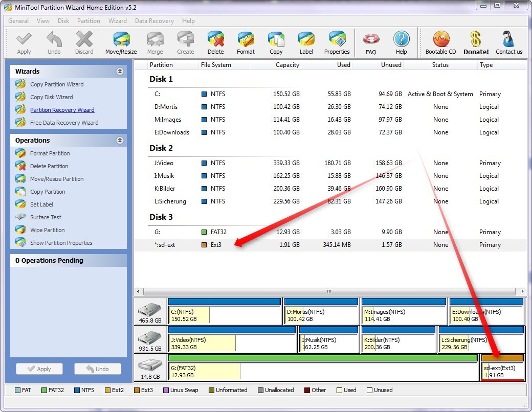This screenshot has width=532, height=412.
Task: Select the *:sd-ext partition row
Action: [331, 245]
